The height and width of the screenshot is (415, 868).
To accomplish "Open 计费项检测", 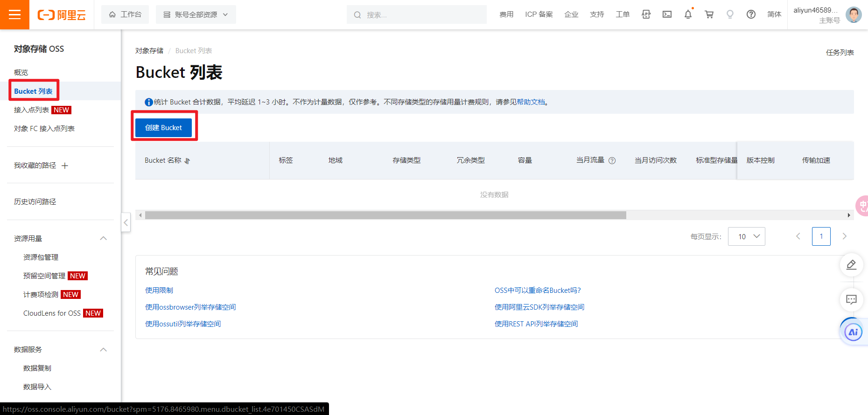I will click(x=41, y=294).
